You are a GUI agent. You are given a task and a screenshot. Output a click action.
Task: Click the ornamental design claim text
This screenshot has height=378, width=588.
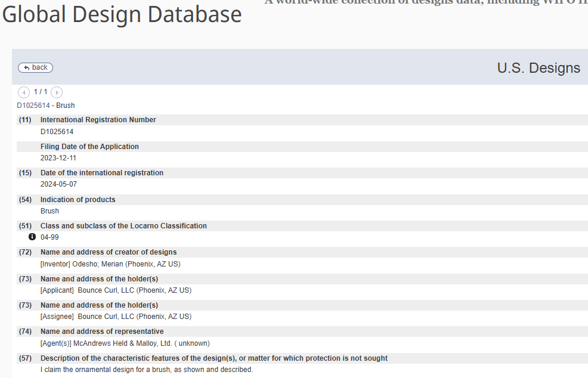click(x=147, y=370)
